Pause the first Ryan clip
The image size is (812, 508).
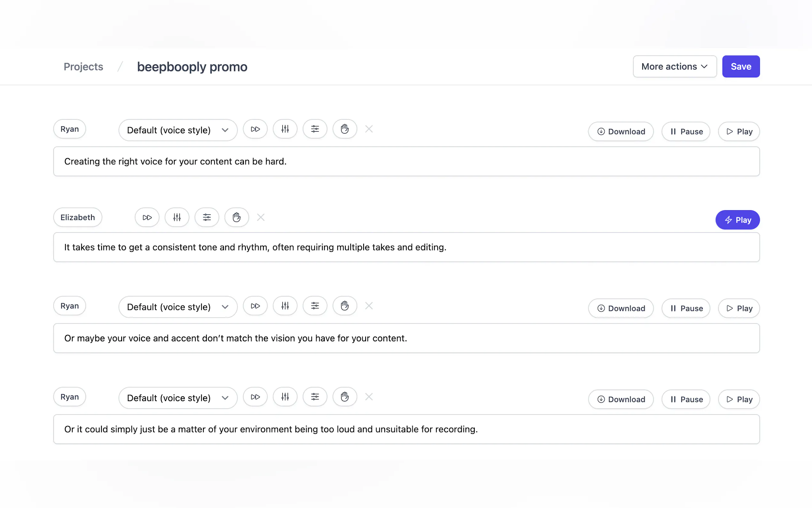[x=685, y=131]
